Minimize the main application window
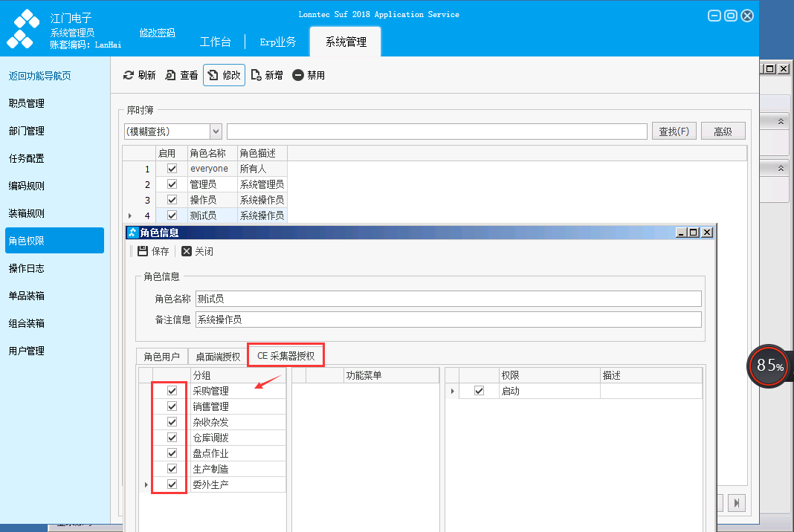 tap(714, 16)
